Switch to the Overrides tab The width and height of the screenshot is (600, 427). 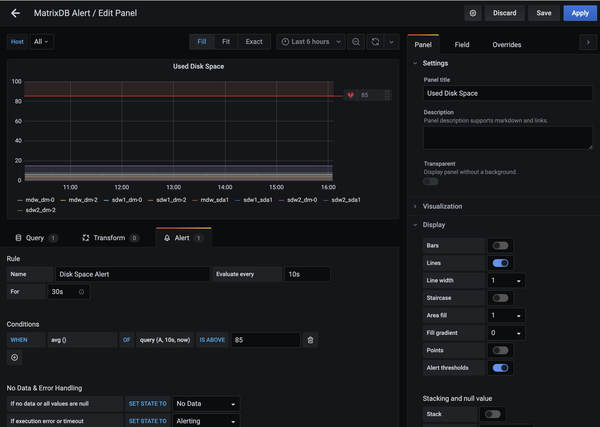click(507, 44)
